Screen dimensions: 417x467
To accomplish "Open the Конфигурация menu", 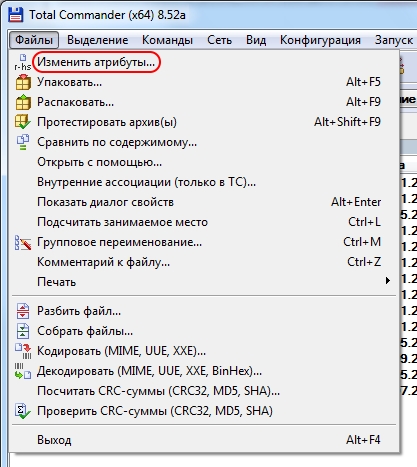I will (320, 40).
